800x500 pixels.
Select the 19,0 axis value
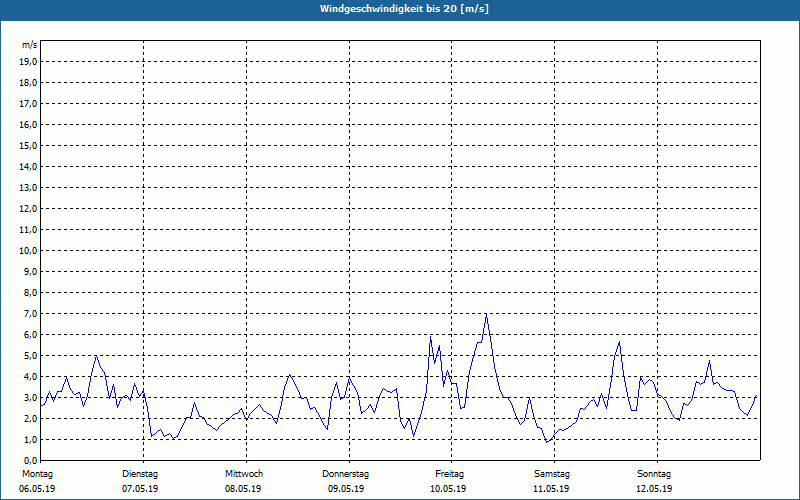28,62
